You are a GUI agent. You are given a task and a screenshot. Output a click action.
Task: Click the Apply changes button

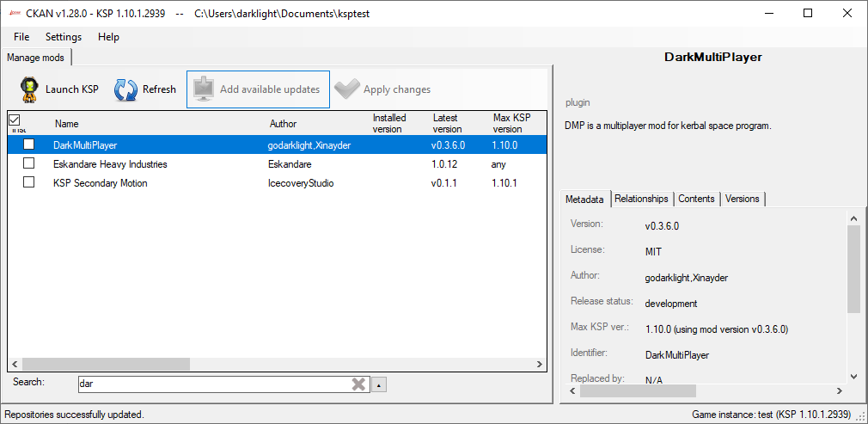pyautogui.click(x=383, y=89)
